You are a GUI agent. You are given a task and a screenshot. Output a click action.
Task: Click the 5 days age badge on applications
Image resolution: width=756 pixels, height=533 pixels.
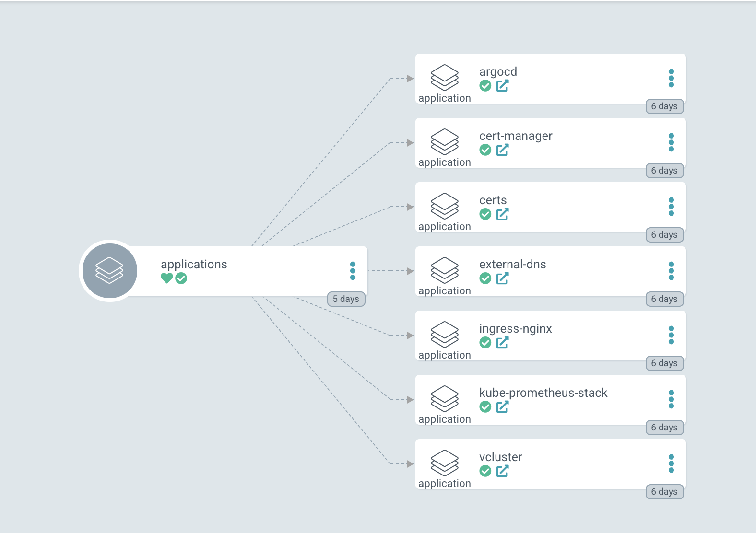coord(346,299)
